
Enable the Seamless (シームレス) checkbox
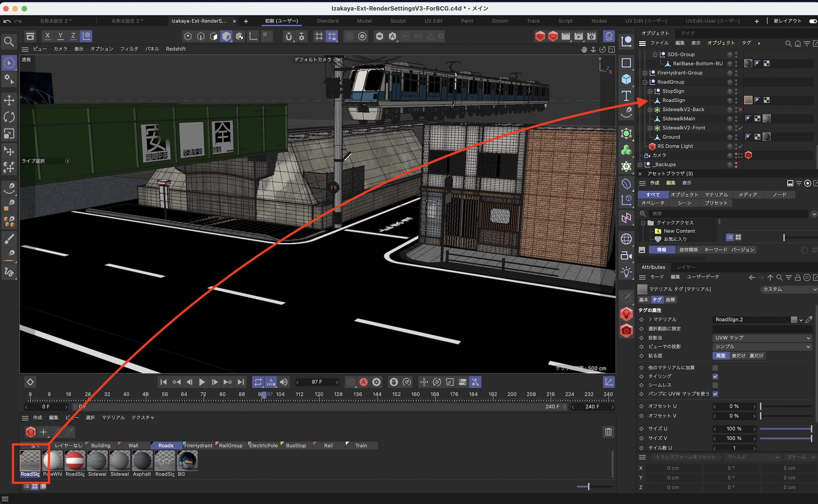click(715, 385)
